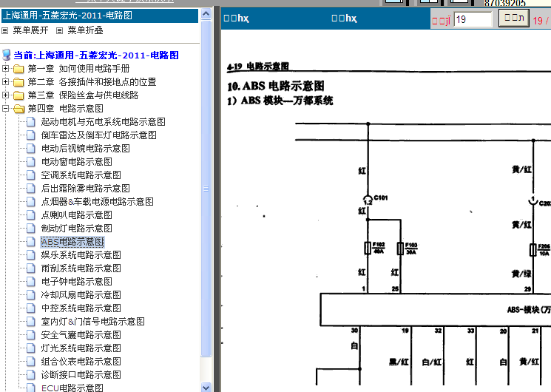Click page icon beside 中控系统电路示意图

(x=31, y=308)
